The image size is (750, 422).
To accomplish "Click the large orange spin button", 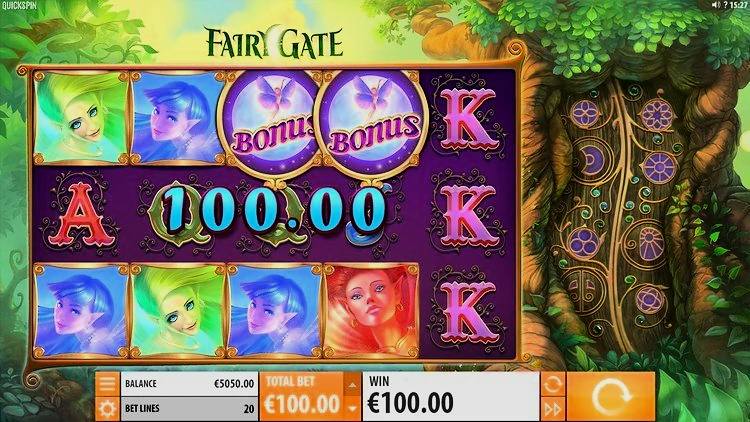I will click(x=611, y=397).
